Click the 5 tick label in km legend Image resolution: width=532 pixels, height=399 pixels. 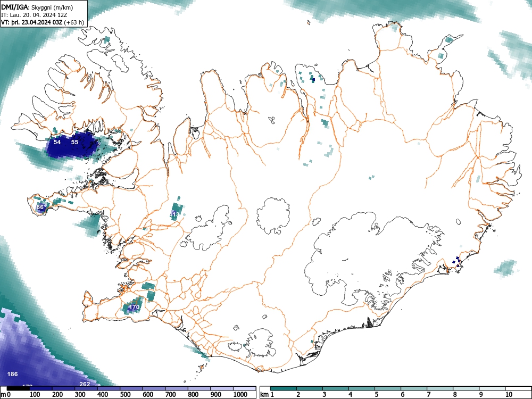pyautogui.click(x=376, y=394)
